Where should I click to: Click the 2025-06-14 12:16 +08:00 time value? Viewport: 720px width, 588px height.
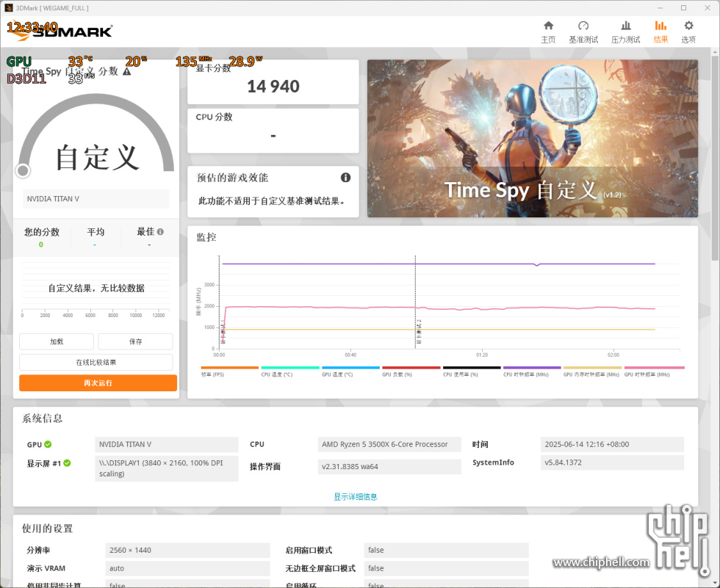pyautogui.click(x=612, y=444)
